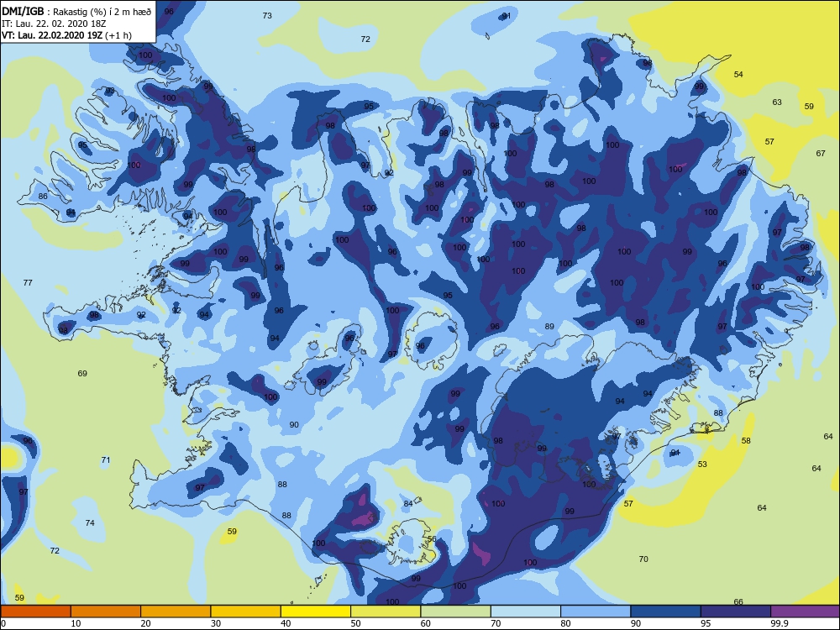
Task: Select the map value '67'
Action: click(821, 154)
